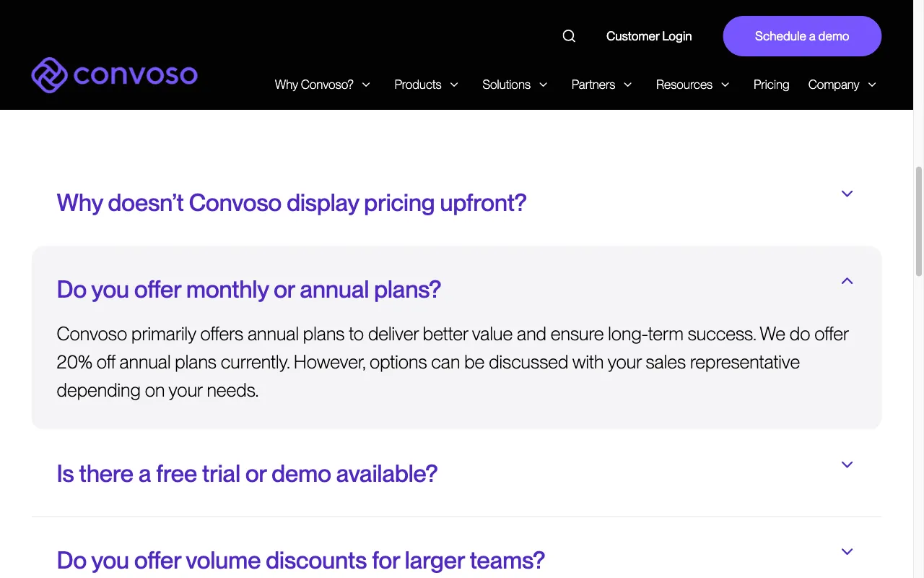Click 'Do you offer volume discounts for larger teams?' heading
This screenshot has width=924, height=578.
[301, 561]
